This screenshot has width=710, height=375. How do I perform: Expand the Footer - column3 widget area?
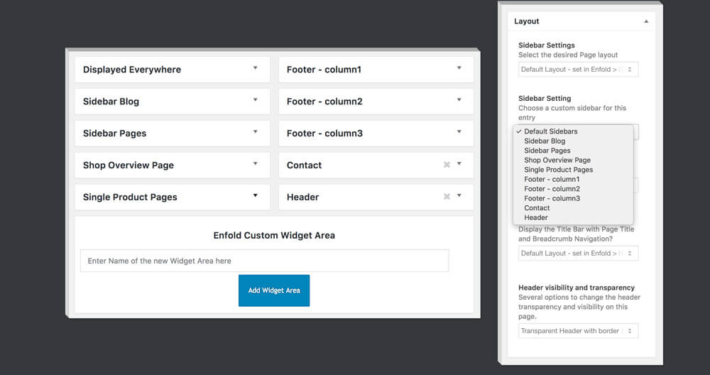pos(459,131)
